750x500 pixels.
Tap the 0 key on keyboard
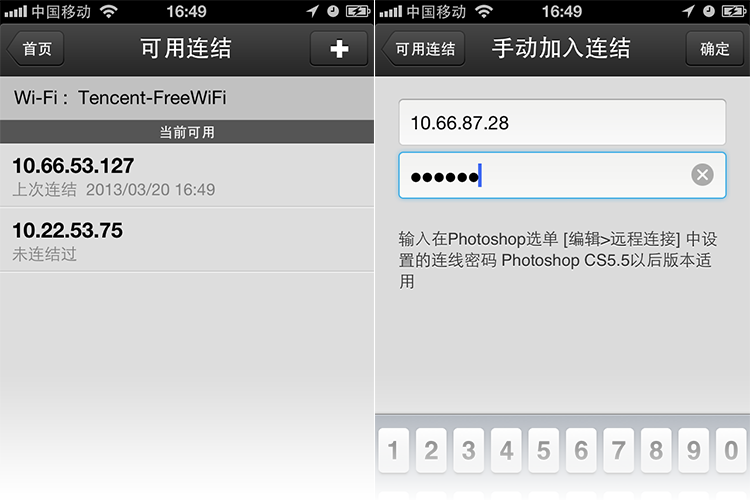(731, 450)
